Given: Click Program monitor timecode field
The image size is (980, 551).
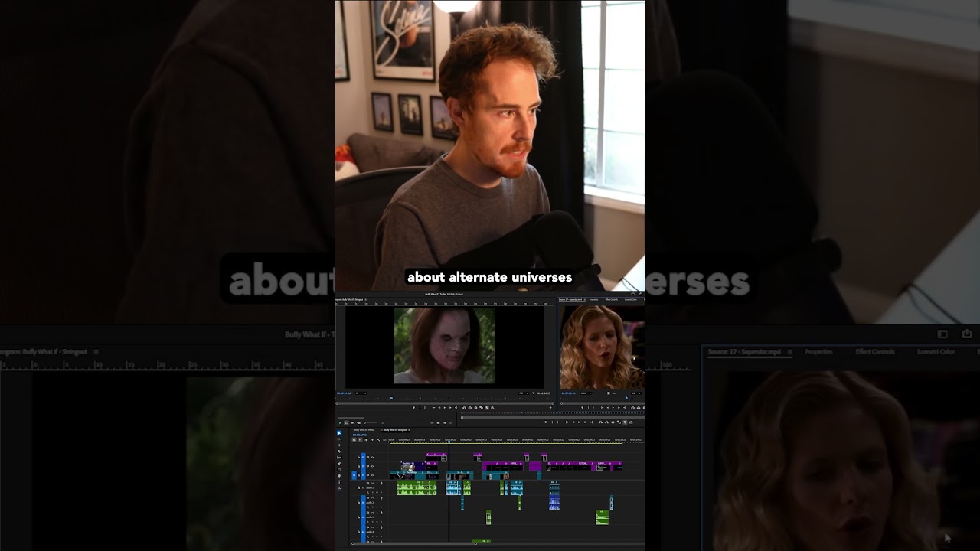Looking at the screenshot, I should click(x=344, y=393).
